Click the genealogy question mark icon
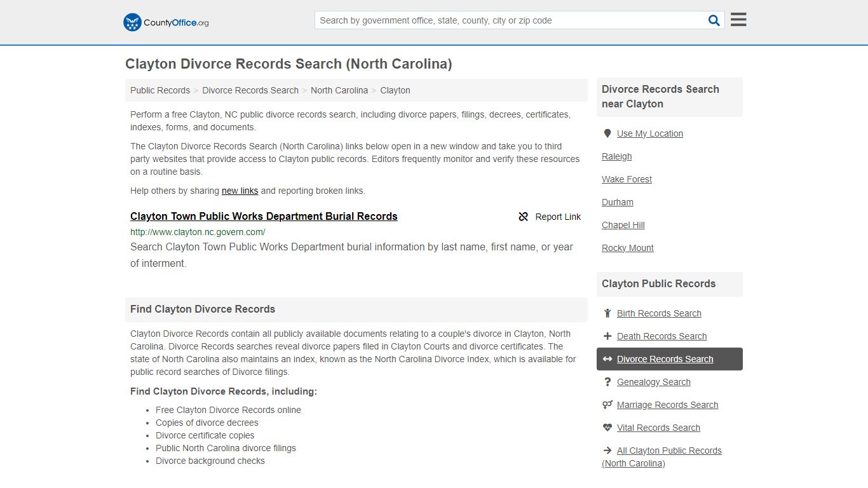The image size is (868, 488). [607, 382]
